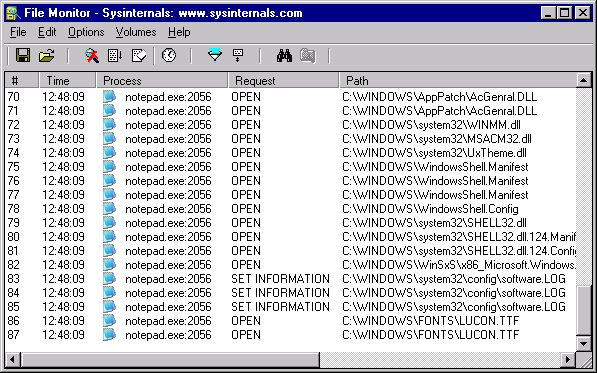
Task: Open Find with the binoculars icon
Action: pyautogui.click(x=284, y=56)
